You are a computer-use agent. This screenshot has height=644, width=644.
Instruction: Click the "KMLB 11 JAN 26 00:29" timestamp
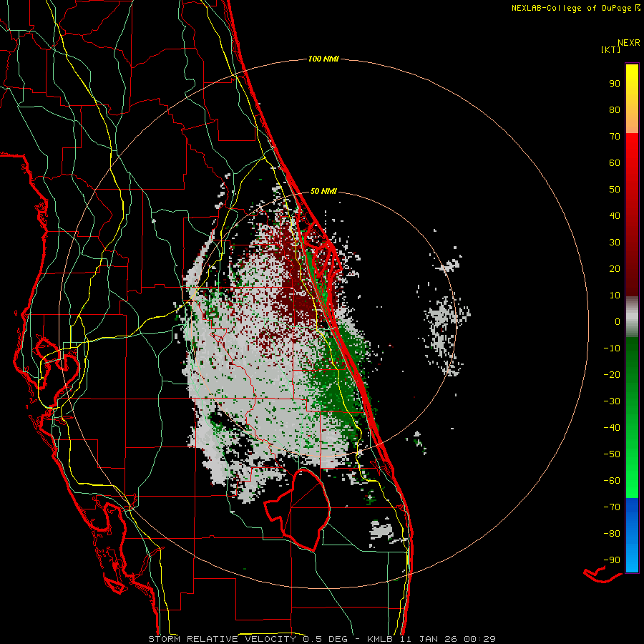tap(431, 639)
